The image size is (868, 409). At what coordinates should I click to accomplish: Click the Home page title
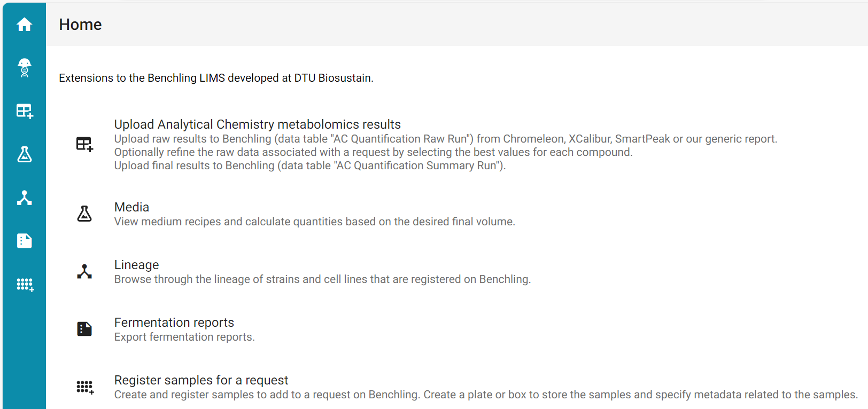pyautogui.click(x=80, y=25)
